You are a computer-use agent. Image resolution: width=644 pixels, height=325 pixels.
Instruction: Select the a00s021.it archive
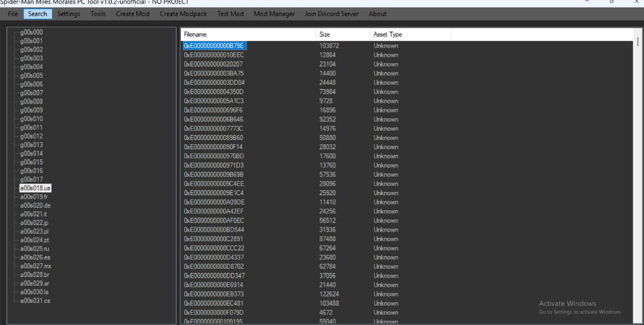[34, 214]
